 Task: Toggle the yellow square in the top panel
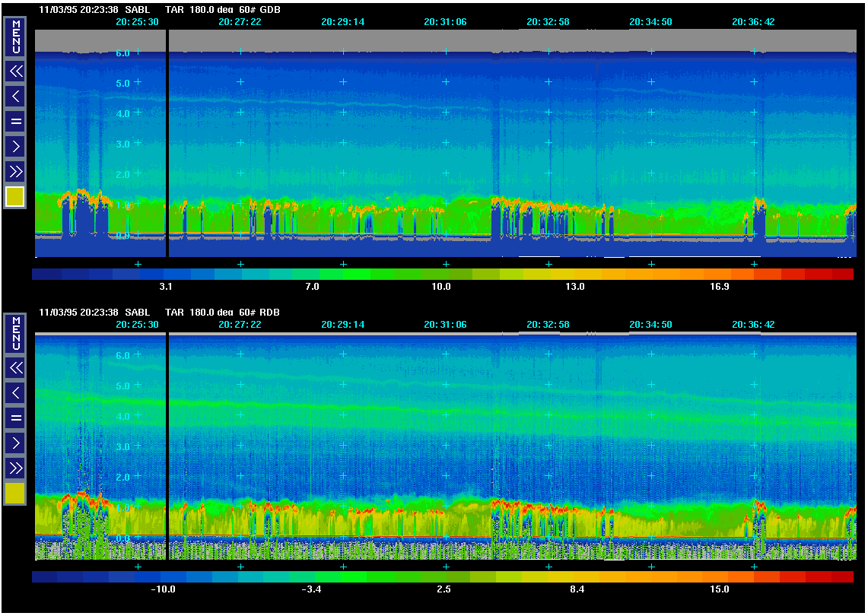15,197
